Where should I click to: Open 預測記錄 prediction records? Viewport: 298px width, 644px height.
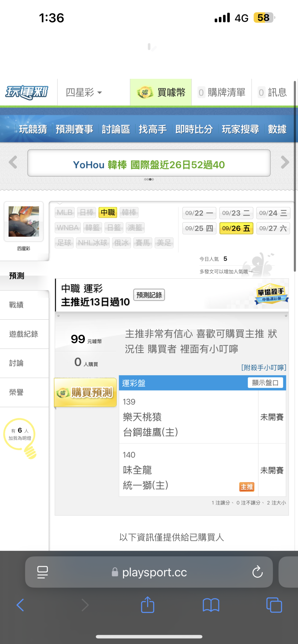coord(149,295)
